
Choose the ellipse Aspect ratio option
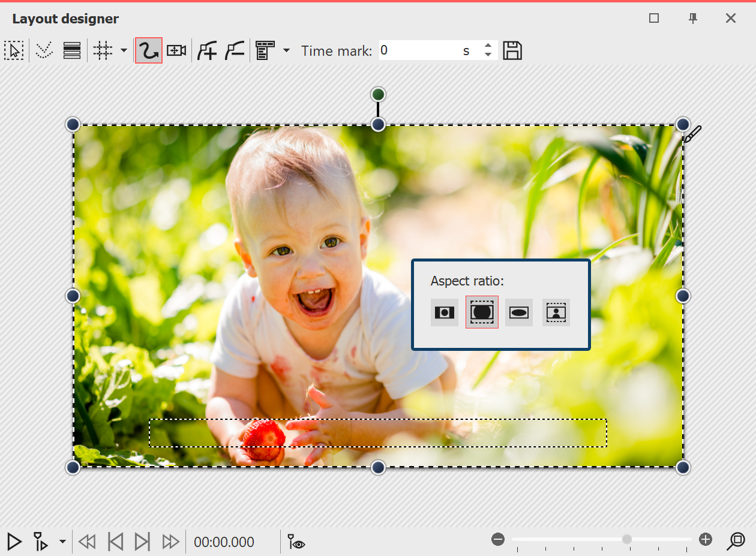[519, 312]
